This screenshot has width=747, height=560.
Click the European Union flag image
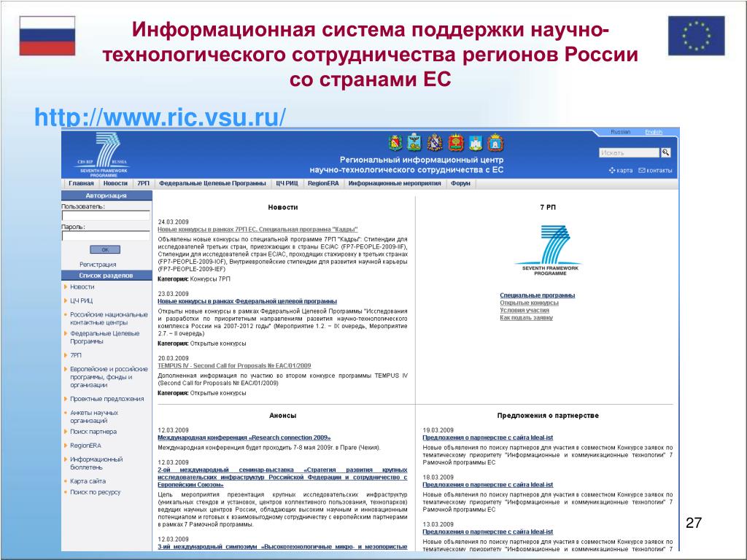click(696, 36)
